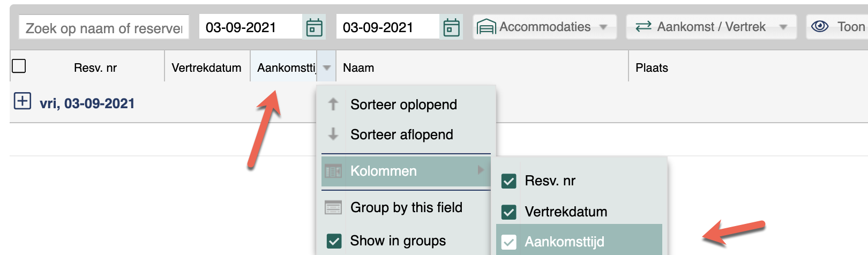This screenshot has width=868, height=255.
Task: Disable the Aankomsttijd column checkbox
Action: tap(508, 242)
